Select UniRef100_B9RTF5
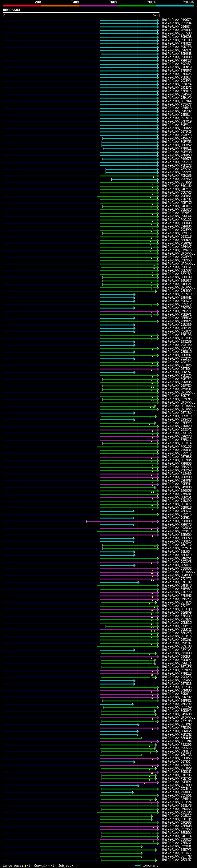This screenshot has width=197, height=868. [177, 47]
